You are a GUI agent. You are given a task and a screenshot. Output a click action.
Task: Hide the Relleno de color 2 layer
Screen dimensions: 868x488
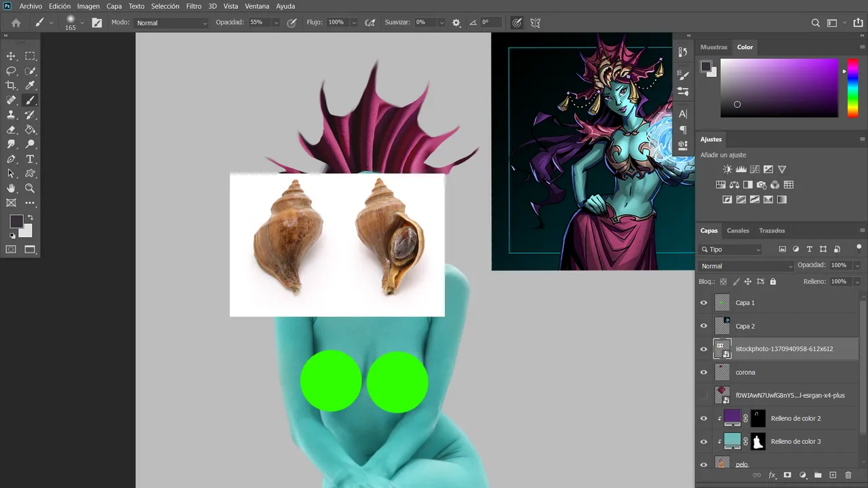tap(703, 418)
